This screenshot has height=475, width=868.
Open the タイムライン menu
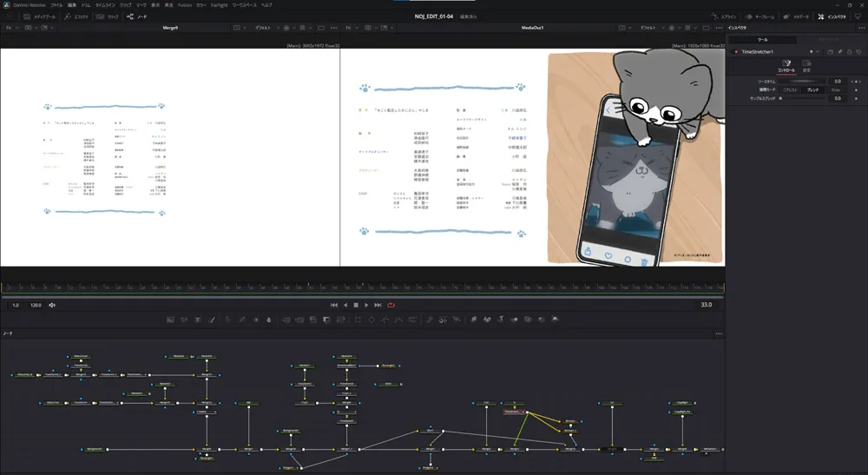click(x=105, y=5)
